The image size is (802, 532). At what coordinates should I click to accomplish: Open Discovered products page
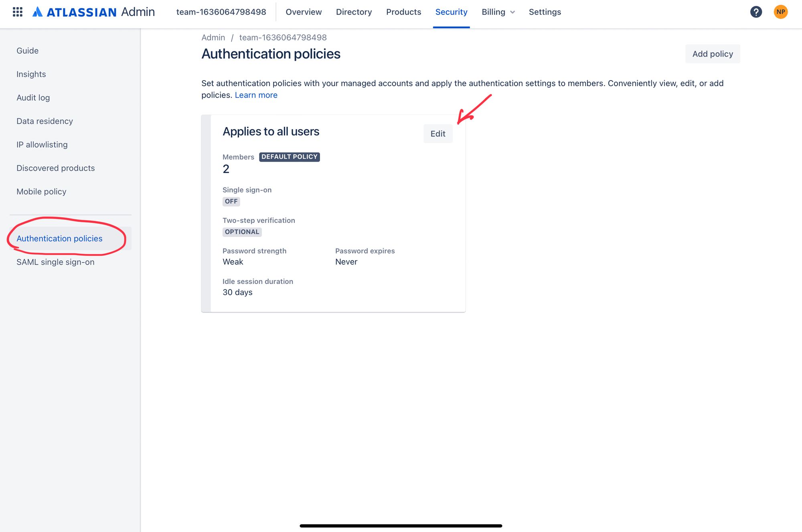(x=56, y=168)
